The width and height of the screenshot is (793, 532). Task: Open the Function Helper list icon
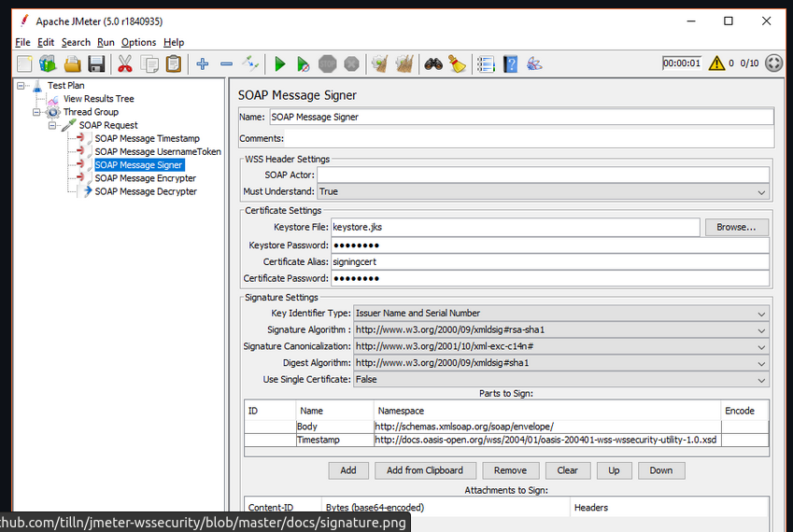tap(486, 64)
